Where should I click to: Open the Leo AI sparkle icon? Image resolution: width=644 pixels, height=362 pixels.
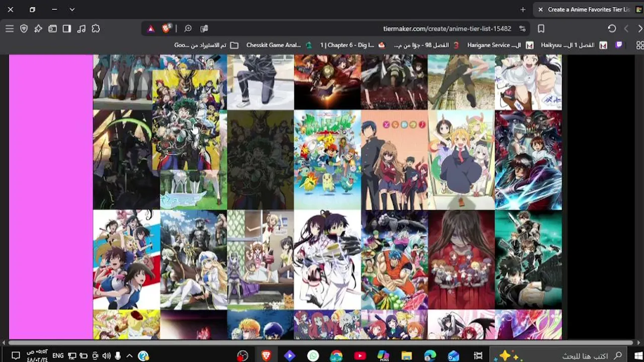(38, 29)
